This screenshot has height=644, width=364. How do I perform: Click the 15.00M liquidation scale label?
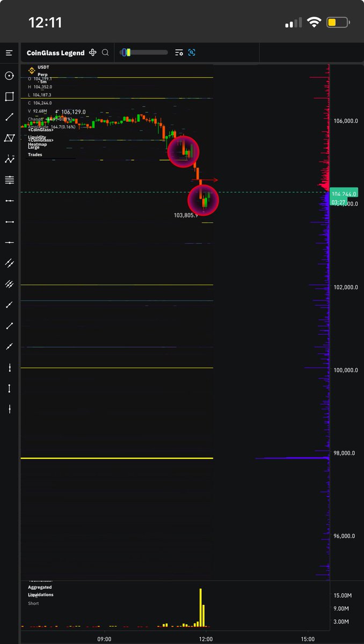343,596
